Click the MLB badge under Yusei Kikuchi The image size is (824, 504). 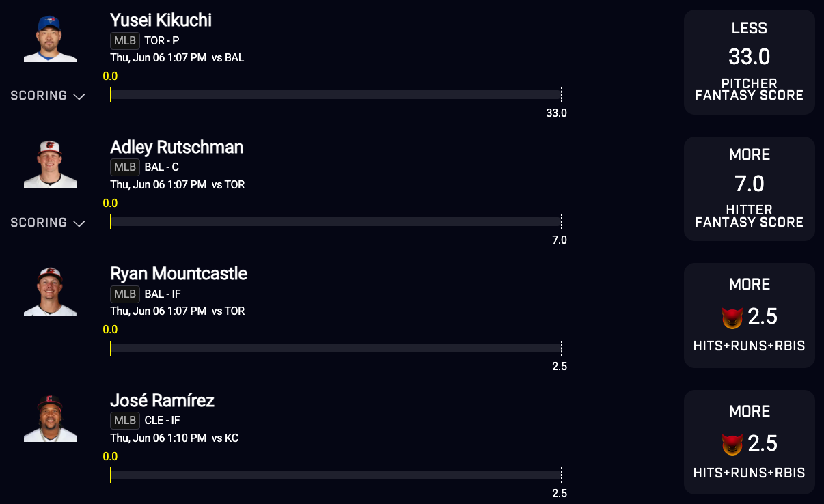pos(125,40)
